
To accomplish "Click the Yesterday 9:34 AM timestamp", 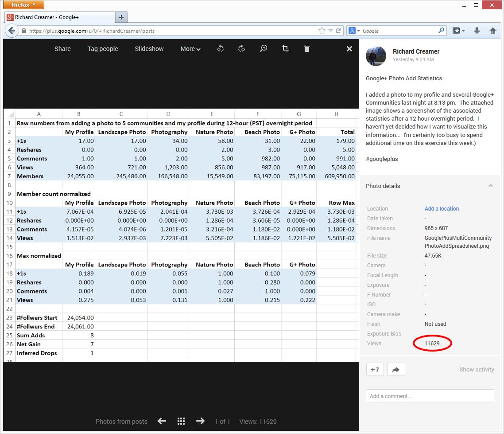I will 413,59.
